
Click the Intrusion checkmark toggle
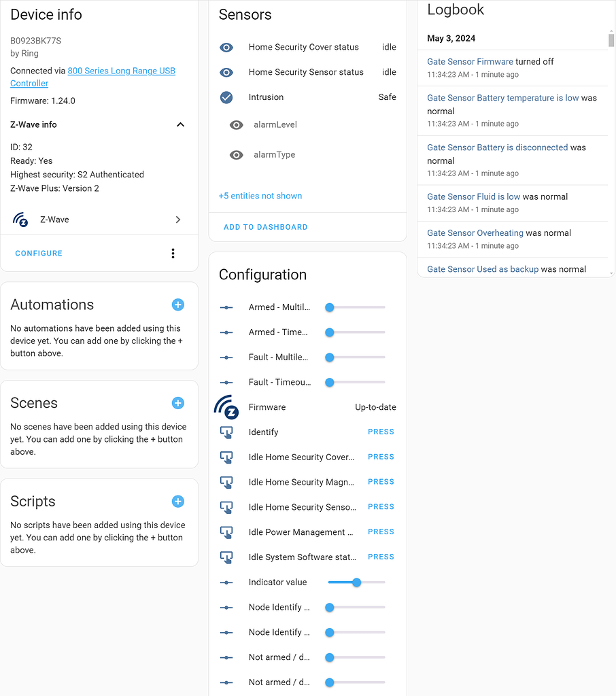click(x=226, y=97)
